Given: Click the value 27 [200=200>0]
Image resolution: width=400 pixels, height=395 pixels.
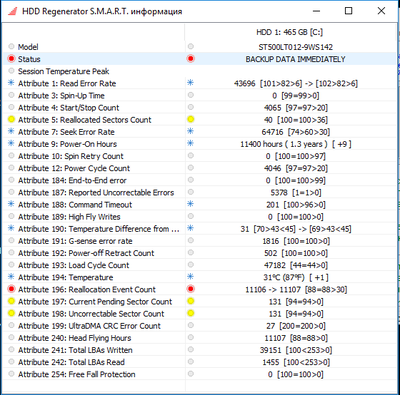Looking at the screenshot, I should click(x=296, y=326).
